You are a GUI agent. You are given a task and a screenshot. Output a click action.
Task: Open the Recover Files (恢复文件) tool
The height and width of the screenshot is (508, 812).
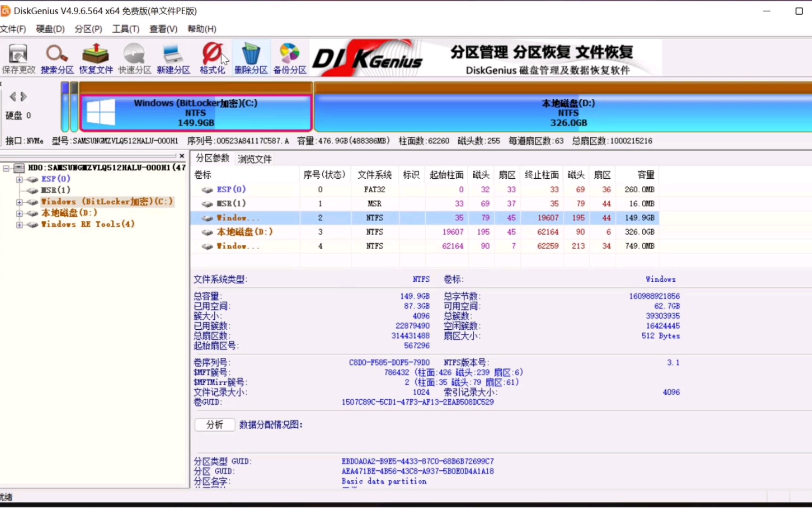[x=96, y=59]
